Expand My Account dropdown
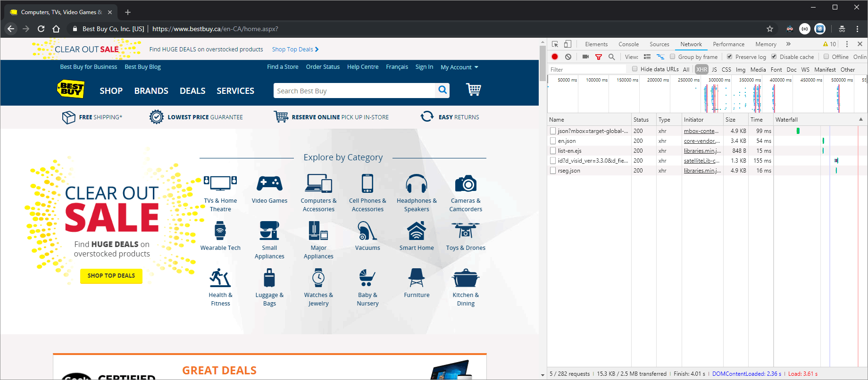This screenshot has height=380, width=868. [459, 67]
